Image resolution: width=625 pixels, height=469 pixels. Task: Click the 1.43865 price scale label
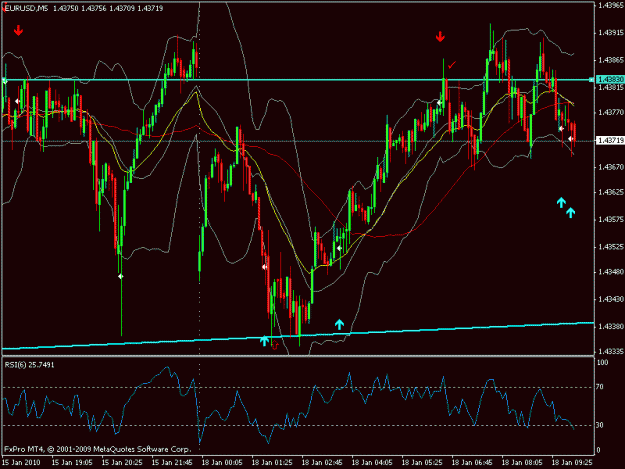coord(611,60)
